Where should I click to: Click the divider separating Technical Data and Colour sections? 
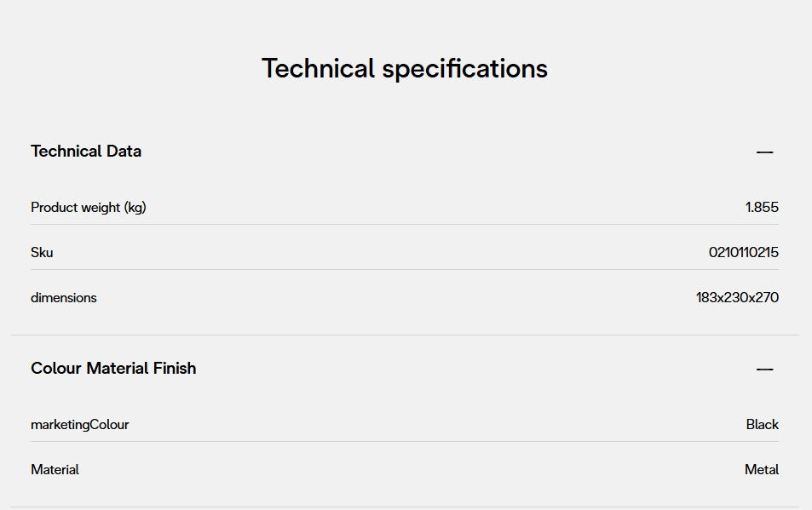click(x=405, y=335)
